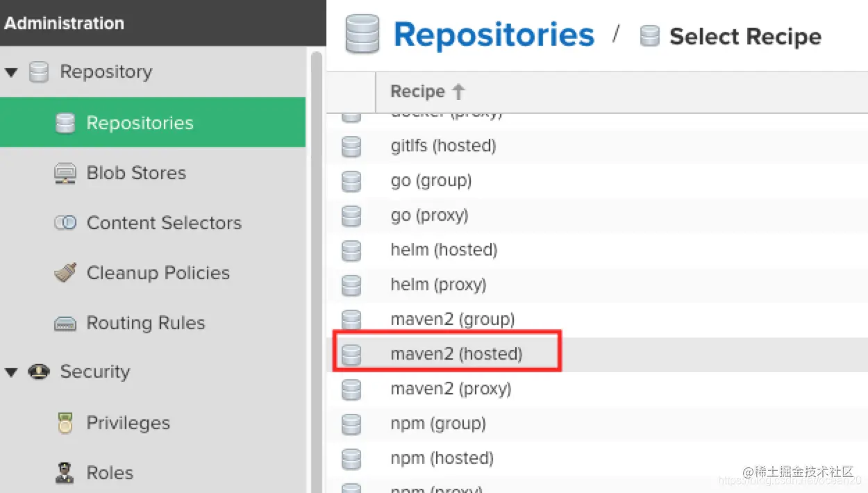Click Select Recipe breadcrumb text
868x493 pixels.
pyautogui.click(x=745, y=36)
